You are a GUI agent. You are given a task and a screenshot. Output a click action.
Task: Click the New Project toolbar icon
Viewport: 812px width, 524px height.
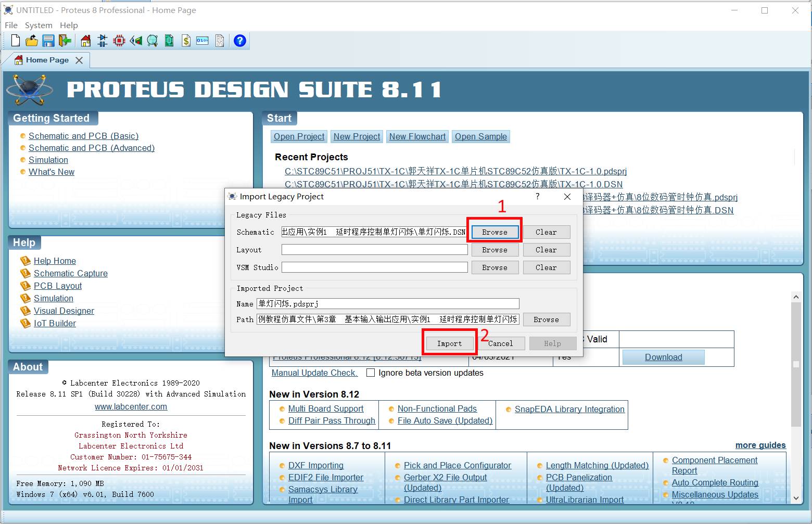[x=16, y=41]
